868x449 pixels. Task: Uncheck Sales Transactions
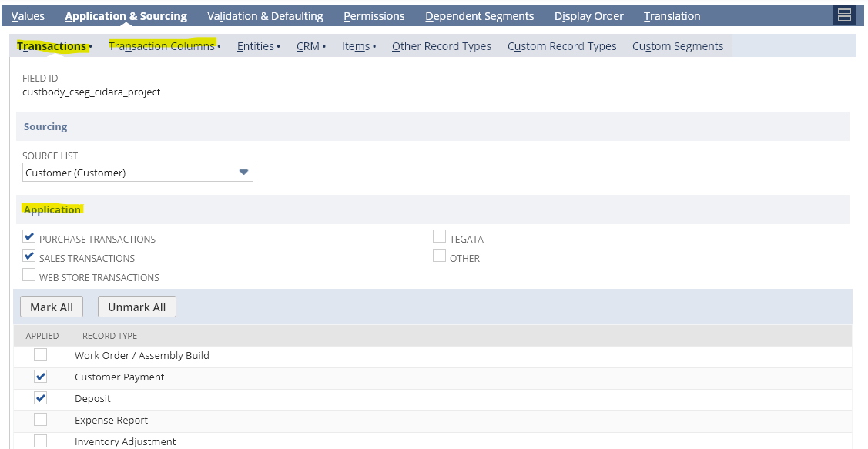(x=28, y=256)
